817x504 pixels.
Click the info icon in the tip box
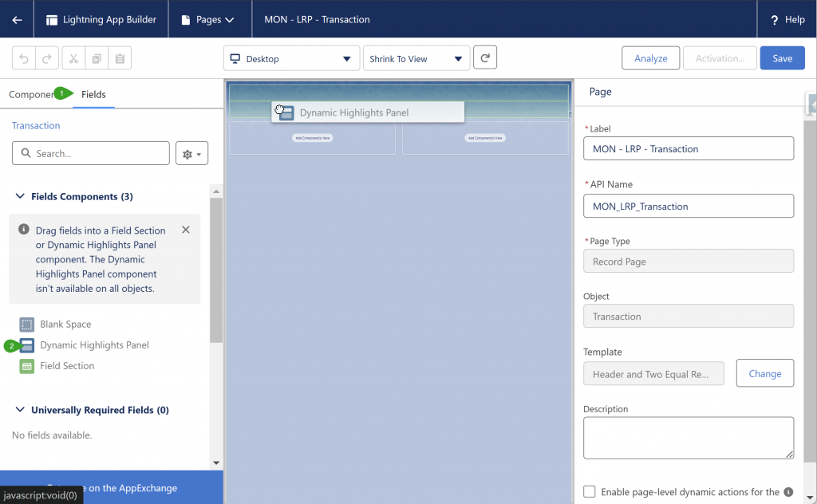coord(23,229)
